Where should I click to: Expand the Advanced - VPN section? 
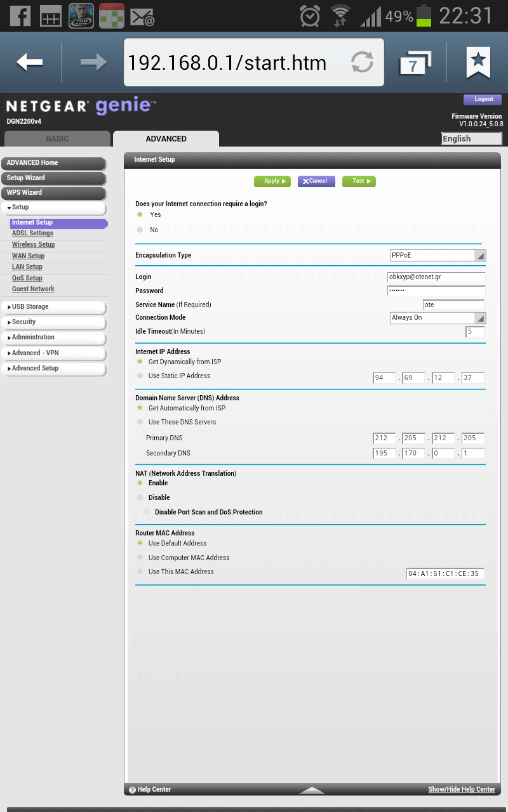[x=53, y=353]
